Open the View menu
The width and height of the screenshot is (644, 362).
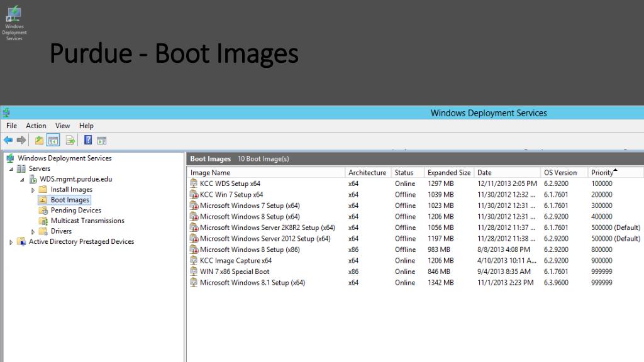coord(62,126)
